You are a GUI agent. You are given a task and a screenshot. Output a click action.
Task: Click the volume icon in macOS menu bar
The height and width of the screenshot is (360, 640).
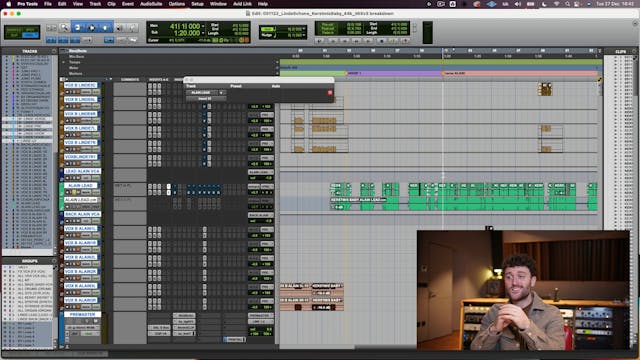coord(518,4)
